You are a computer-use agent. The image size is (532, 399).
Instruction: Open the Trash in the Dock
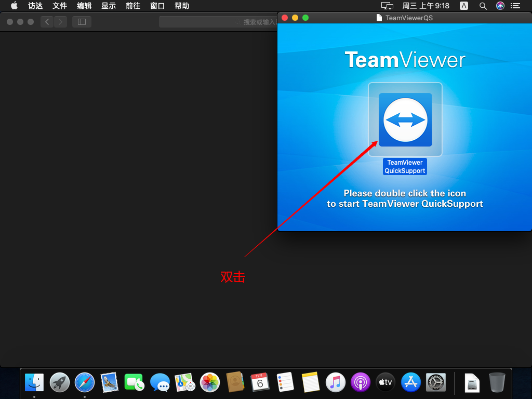[x=497, y=383]
